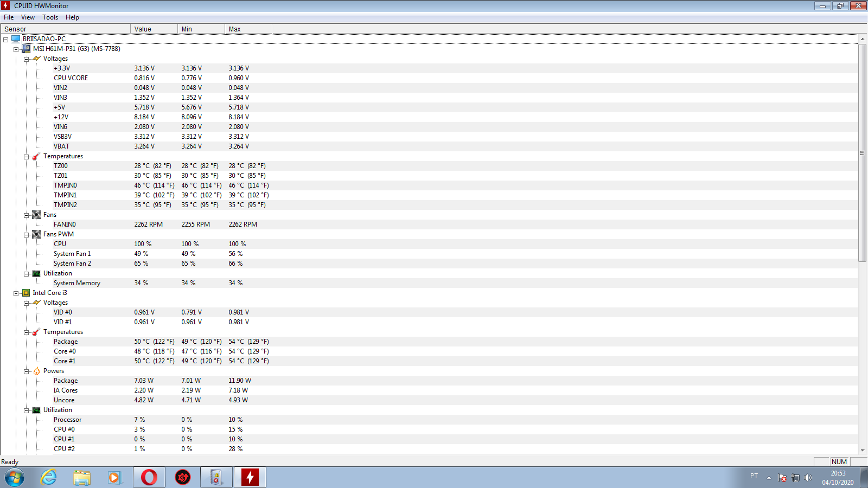868x488 pixels.
Task: Click the Intel Core i3 Voltages icon
Action: pyautogui.click(x=36, y=303)
